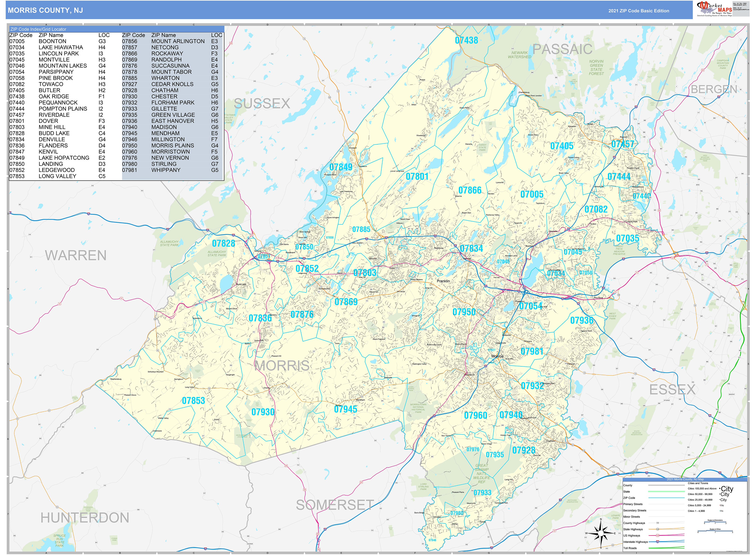Viewport: 756px width, 555px height.
Task: Click the 2021 ZIP Code Basic Edition label
Action: pyautogui.click(x=638, y=11)
